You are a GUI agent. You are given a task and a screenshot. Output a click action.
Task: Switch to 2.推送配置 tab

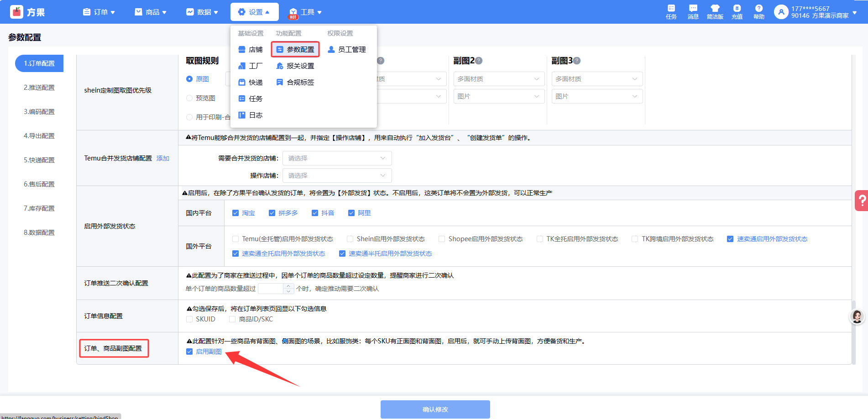point(39,88)
